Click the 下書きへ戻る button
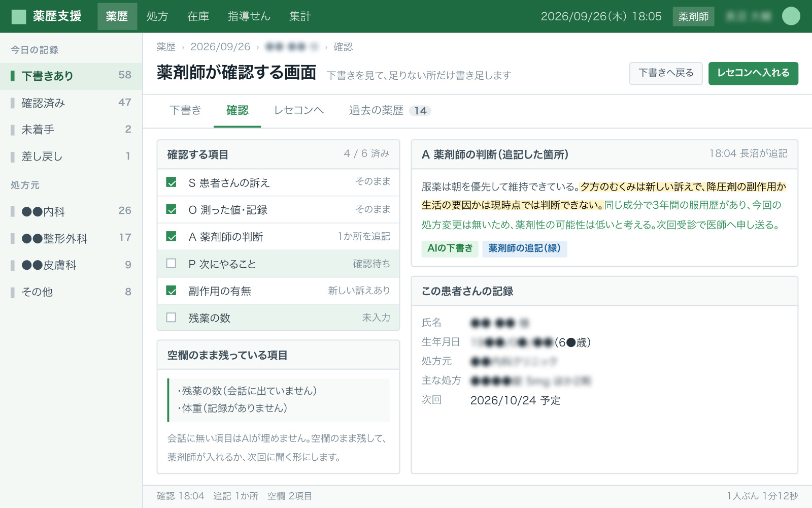Screen dimensions: 812x508 pyautogui.click(x=666, y=73)
